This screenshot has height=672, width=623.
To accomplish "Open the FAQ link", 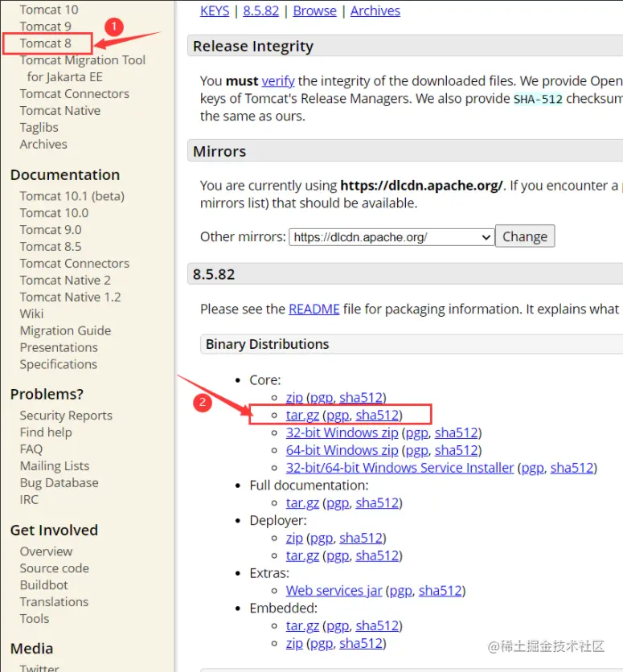I will [31, 449].
